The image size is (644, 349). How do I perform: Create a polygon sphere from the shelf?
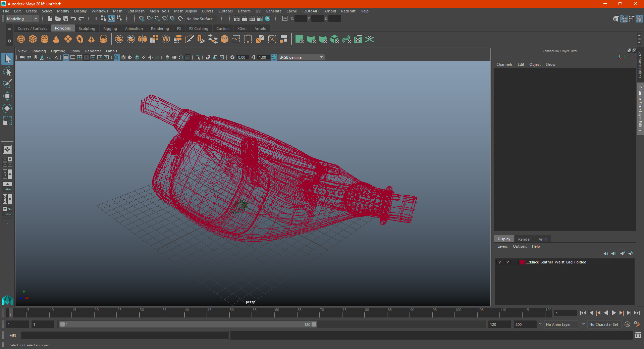coord(21,39)
